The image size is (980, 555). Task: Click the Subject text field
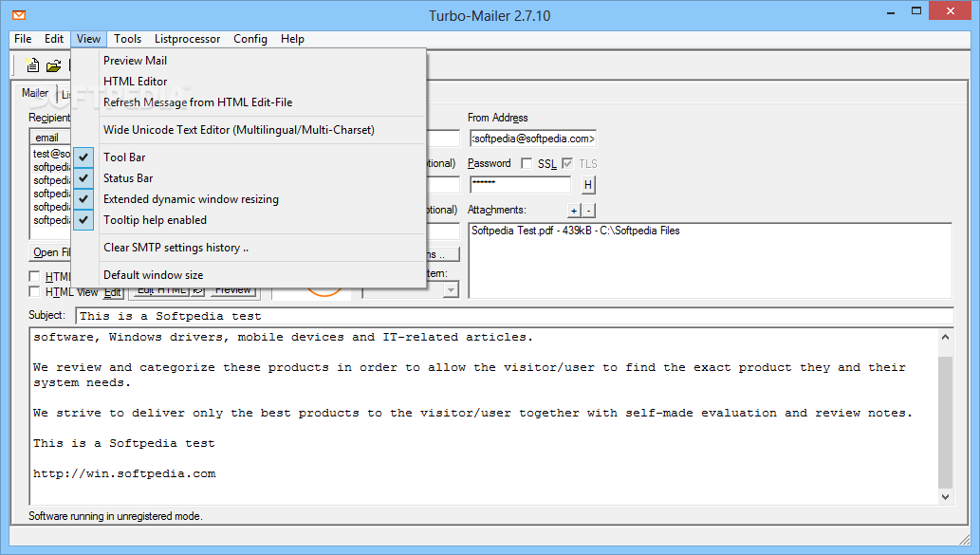(514, 316)
